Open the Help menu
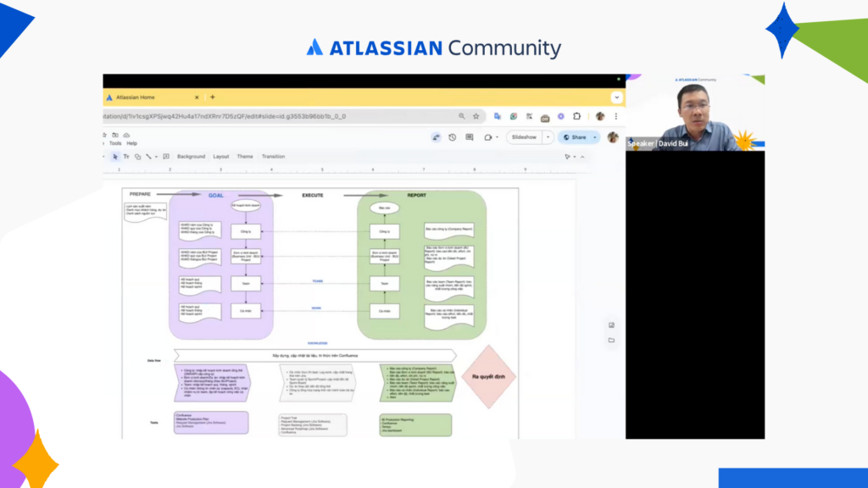Image resolution: width=868 pixels, height=488 pixels. 131,143
